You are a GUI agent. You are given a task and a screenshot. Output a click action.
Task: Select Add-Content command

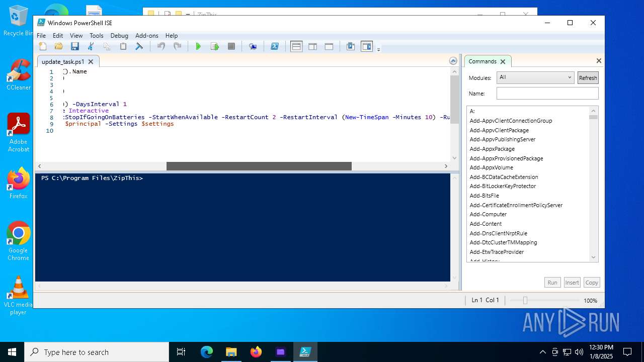point(486,224)
